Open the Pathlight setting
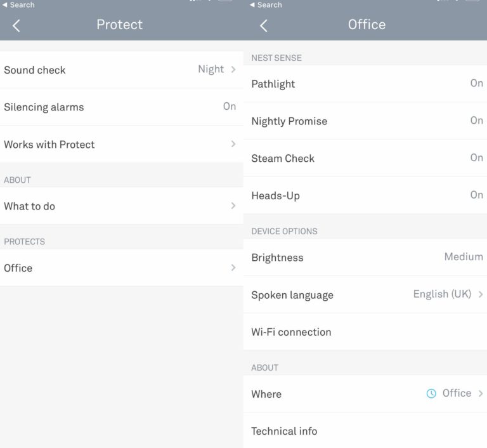This screenshot has height=448, width=487. tap(365, 84)
